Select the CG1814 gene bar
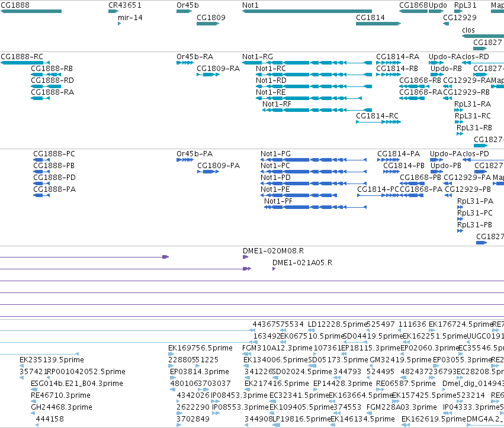Viewport: 504px width, 428px height. [378, 24]
